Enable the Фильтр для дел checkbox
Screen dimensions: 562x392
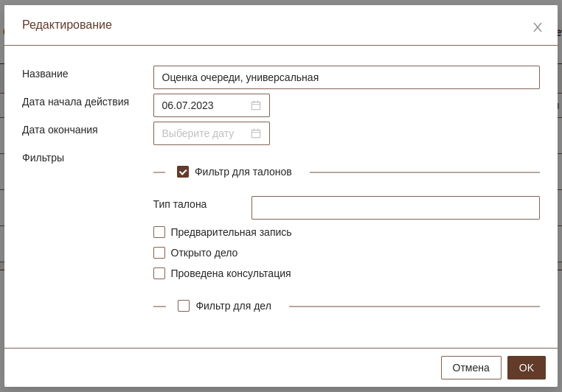184,306
